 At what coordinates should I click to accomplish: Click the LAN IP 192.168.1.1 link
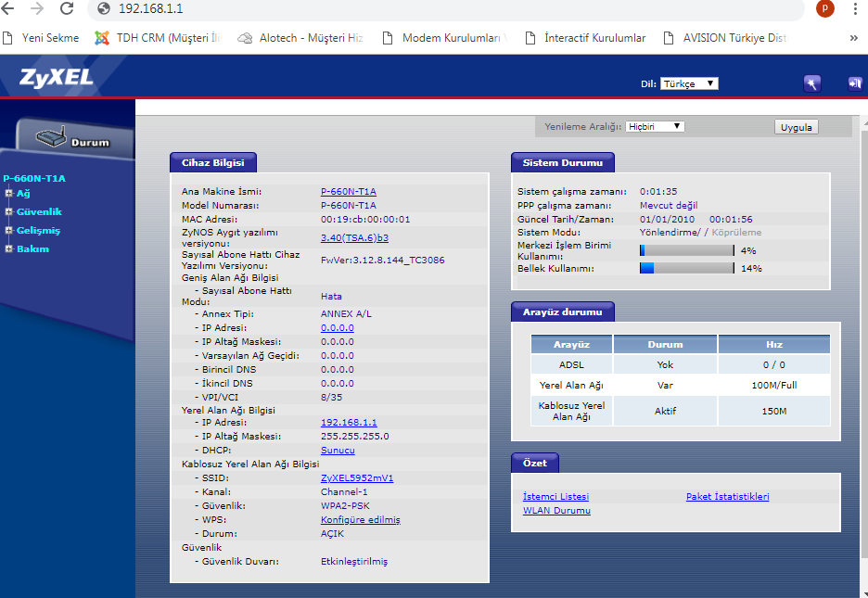coord(350,423)
